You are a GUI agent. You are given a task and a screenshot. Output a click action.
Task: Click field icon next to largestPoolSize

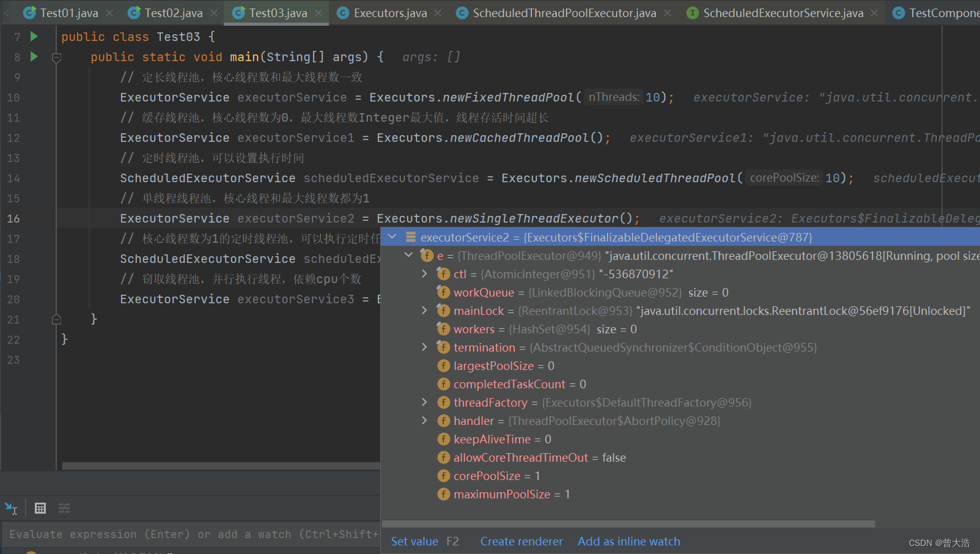[x=444, y=366]
